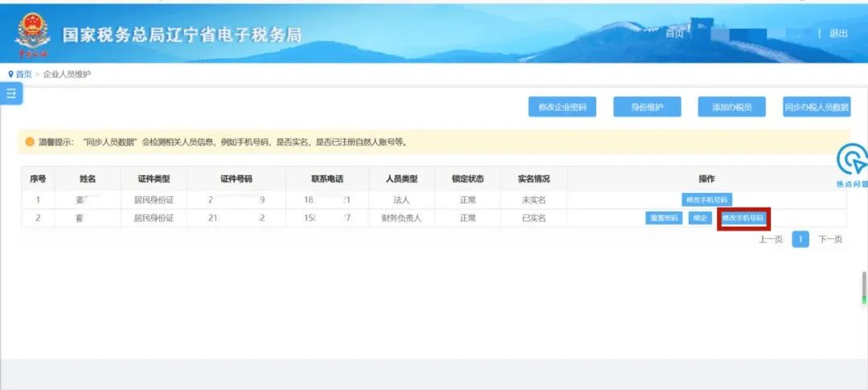Click the orange info icon beside 温馨提示

point(30,142)
